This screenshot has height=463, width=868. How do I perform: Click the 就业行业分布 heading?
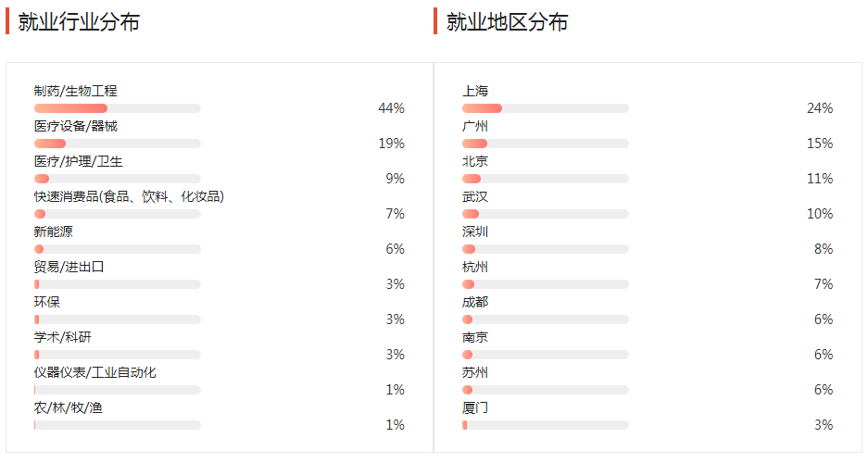79,22
